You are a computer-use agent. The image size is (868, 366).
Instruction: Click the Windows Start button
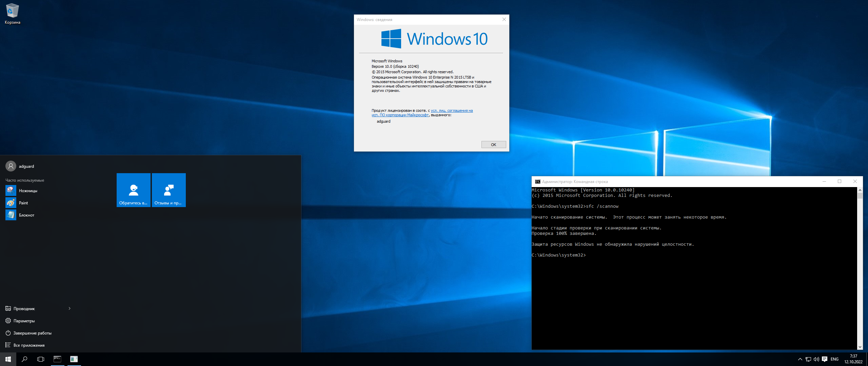tap(8, 359)
